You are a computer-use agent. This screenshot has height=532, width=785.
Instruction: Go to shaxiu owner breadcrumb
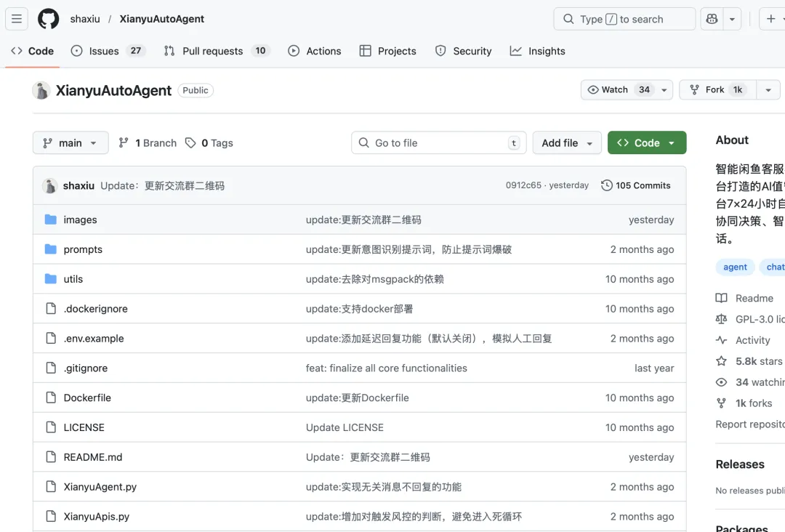(85, 19)
